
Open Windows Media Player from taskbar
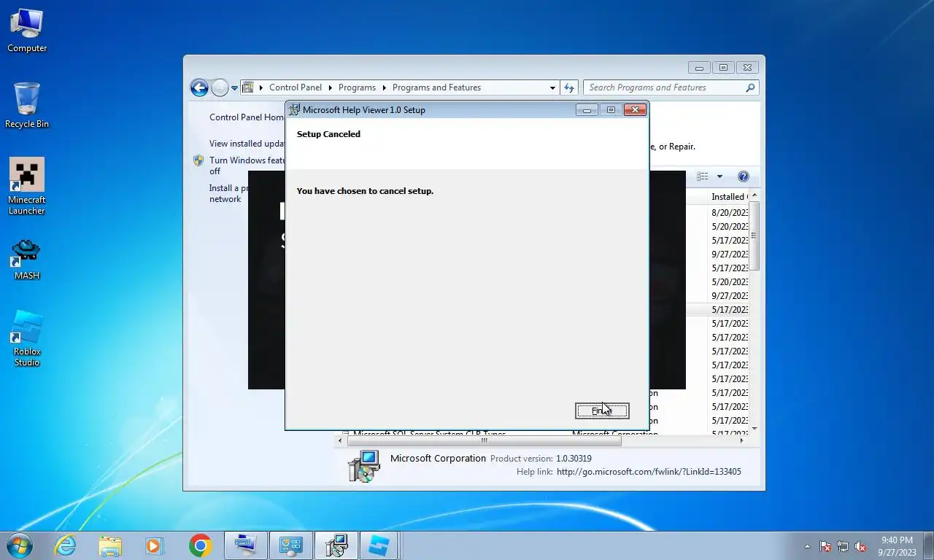(x=154, y=545)
